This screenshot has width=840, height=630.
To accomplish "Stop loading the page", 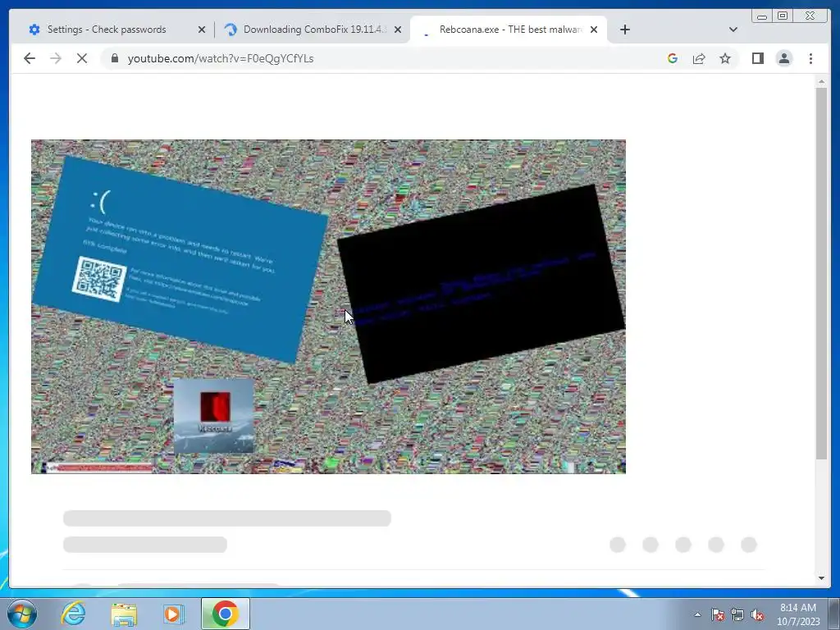I will [x=82, y=58].
